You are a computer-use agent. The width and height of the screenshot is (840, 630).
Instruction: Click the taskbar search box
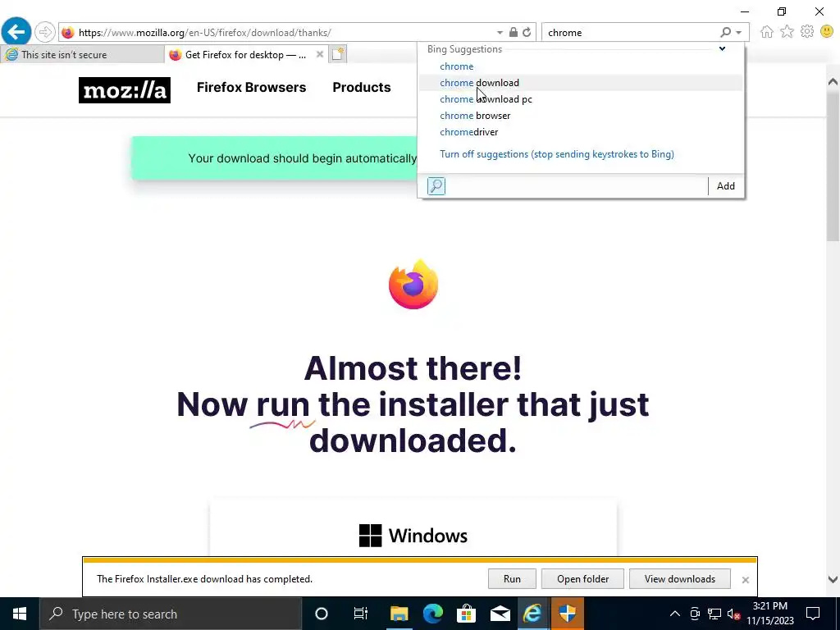click(171, 614)
